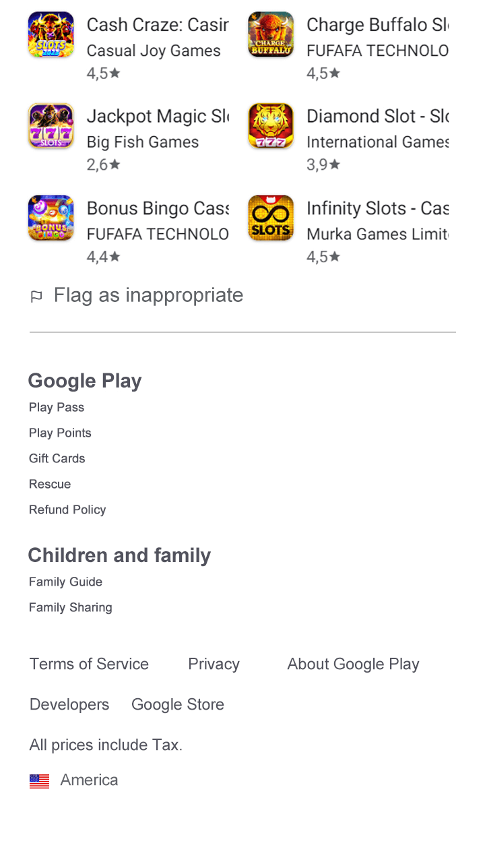
Task: Open the Family Guide link
Action: coord(66,582)
